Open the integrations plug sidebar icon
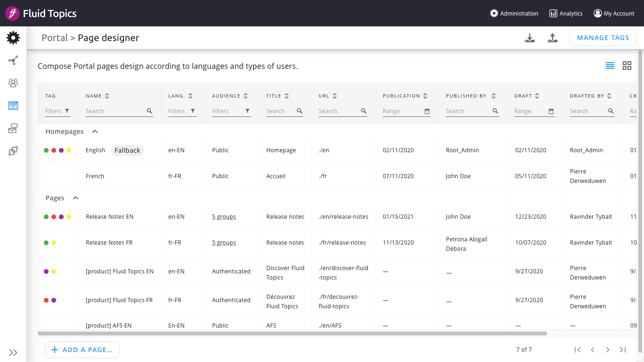Viewport: 644px width, 362px height. 13,151
